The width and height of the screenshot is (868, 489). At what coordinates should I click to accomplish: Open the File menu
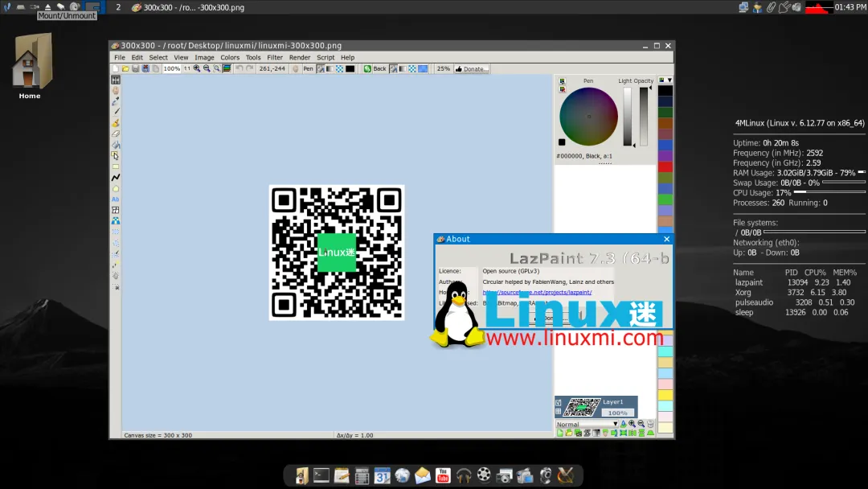[x=120, y=57]
